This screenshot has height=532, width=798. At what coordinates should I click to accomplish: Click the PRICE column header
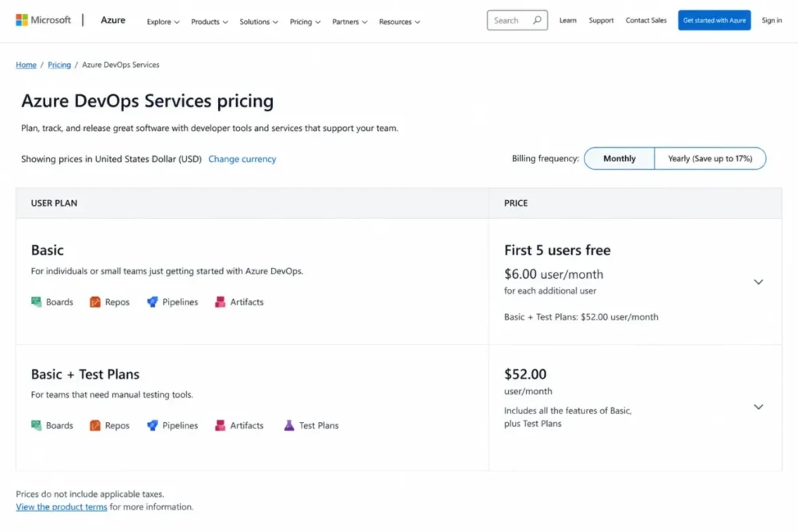coord(516,203)
